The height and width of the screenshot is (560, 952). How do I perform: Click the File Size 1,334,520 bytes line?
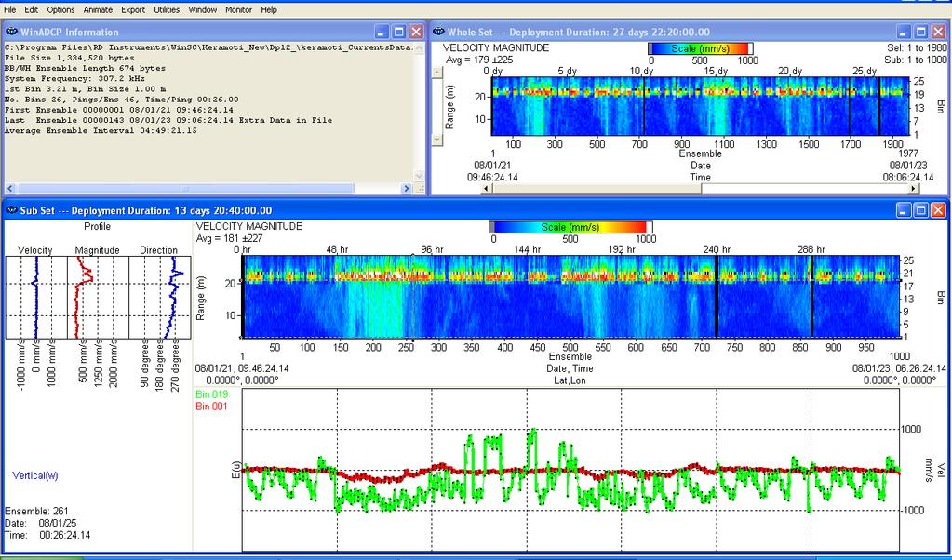pyautogui.click(x=69, y=58)
